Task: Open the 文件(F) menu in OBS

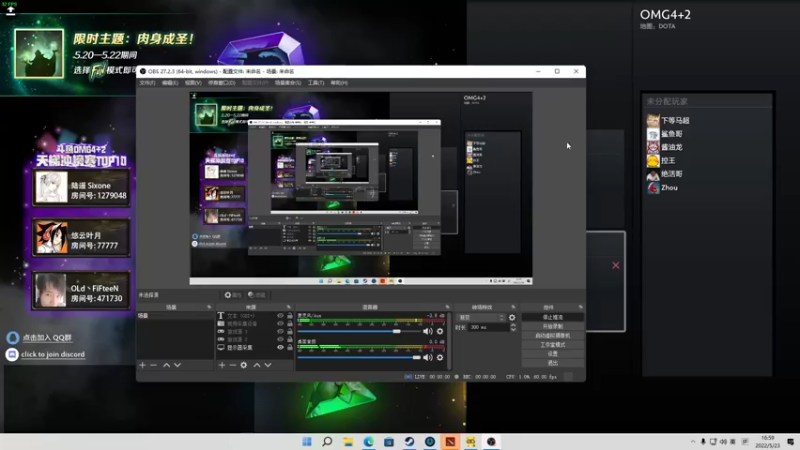Action: 147,83
